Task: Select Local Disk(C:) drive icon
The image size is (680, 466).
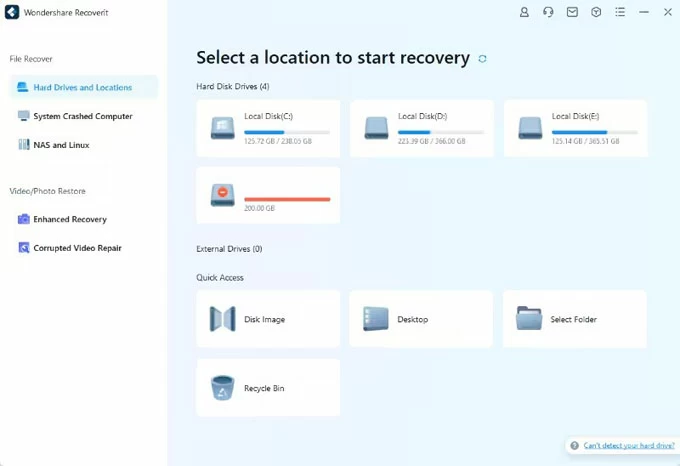Action: 222,128
